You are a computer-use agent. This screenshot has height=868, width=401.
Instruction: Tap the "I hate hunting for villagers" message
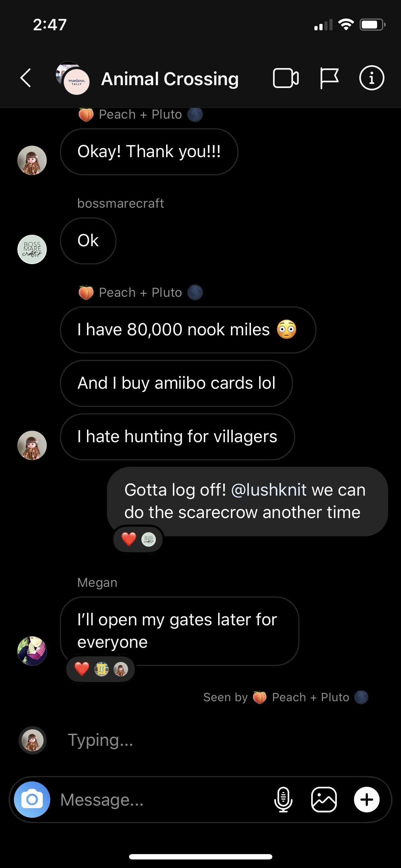tap(177, 436)
